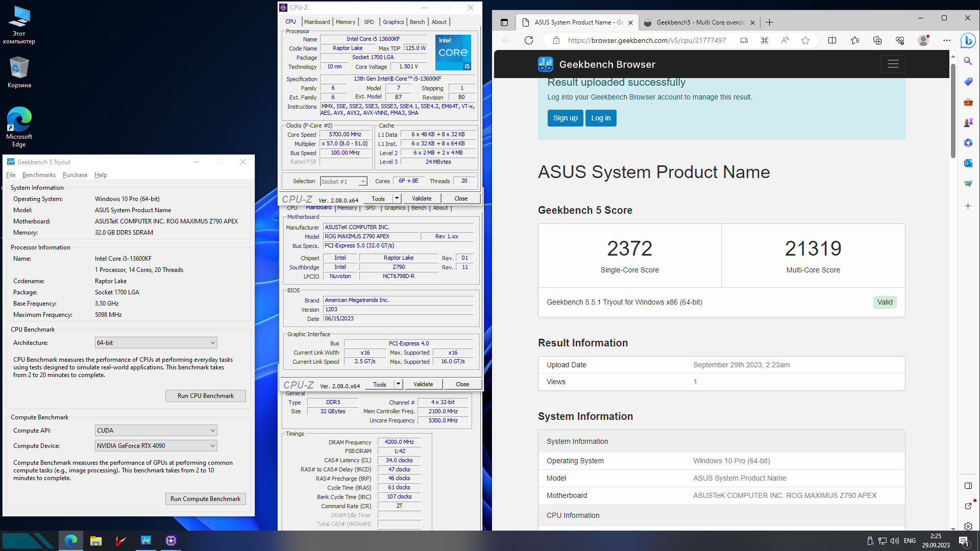The height and width of the screenshot is (551, 980).
Task: Click the Edge icon in the taskbar
Action: tap(71, 540)
